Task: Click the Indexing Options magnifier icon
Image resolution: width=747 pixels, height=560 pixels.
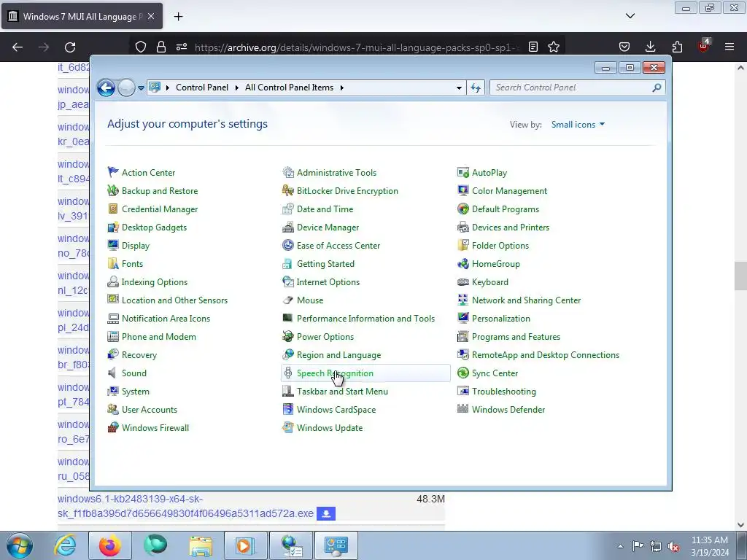Action: (113, 282)
